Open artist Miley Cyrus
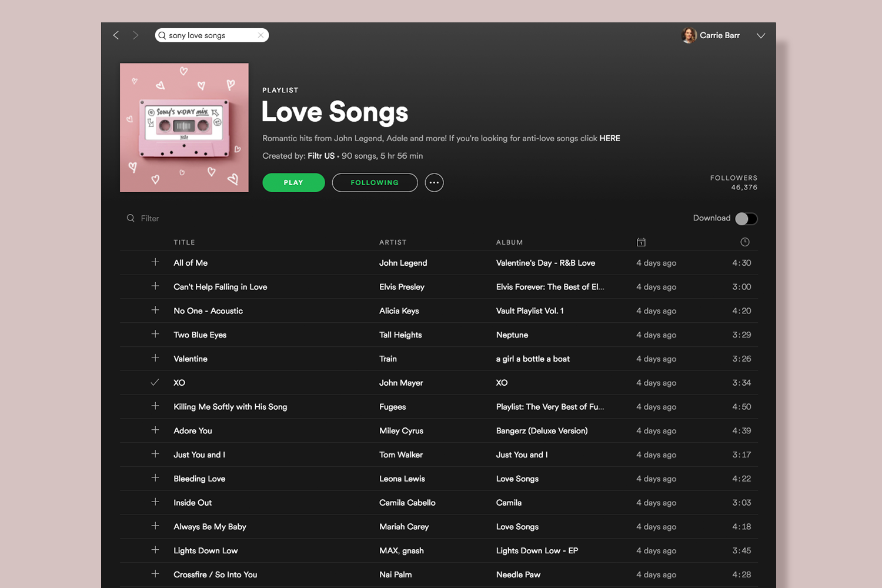 pyautogui.click(x=401, y=431)
